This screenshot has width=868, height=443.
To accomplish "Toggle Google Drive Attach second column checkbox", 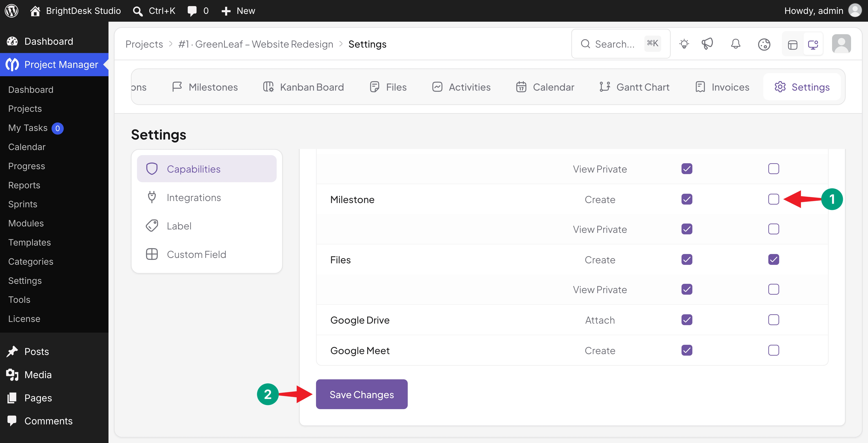I will [774, 320].
